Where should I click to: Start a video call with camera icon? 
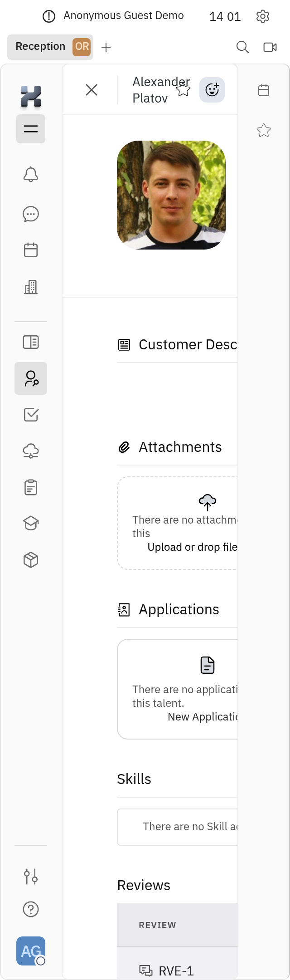(270, 47)
